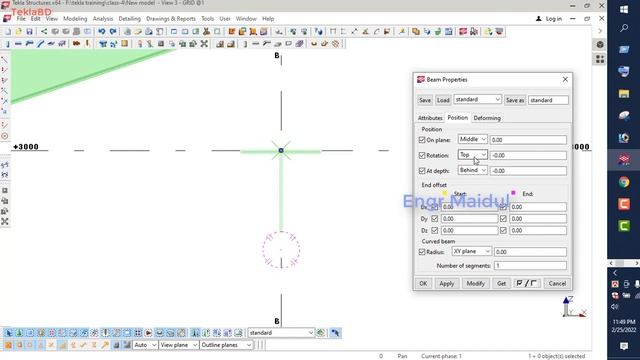Click the Log in link

tap(549, 19)
